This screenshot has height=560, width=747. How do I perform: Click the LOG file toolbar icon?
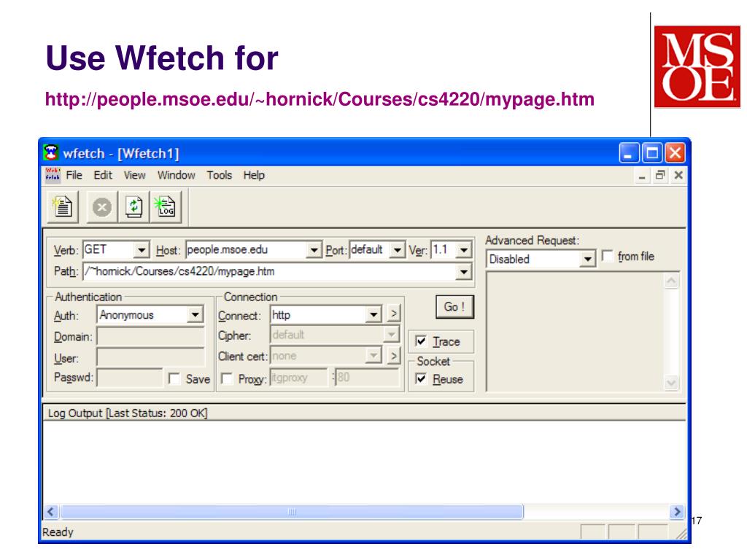pos(166,207)
